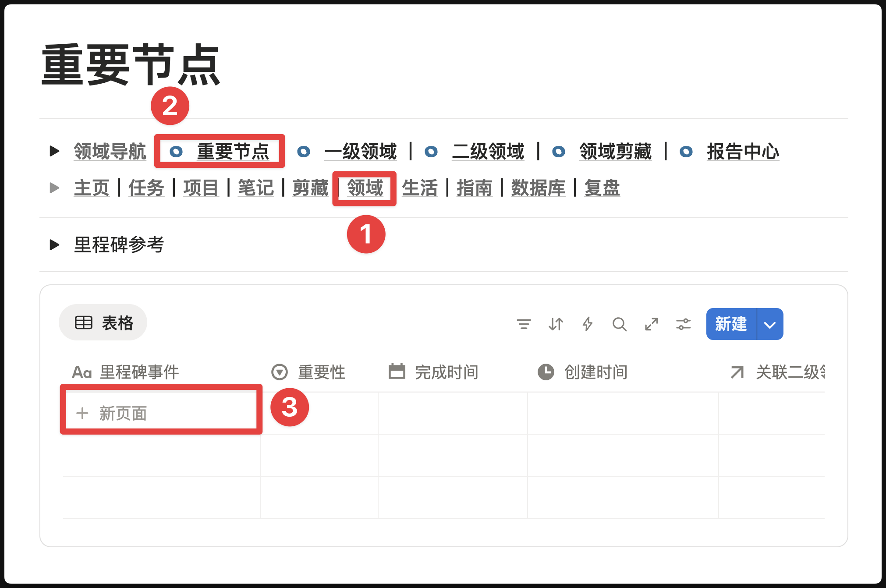Click the expand full-page arrows icon

click(651, 324)
